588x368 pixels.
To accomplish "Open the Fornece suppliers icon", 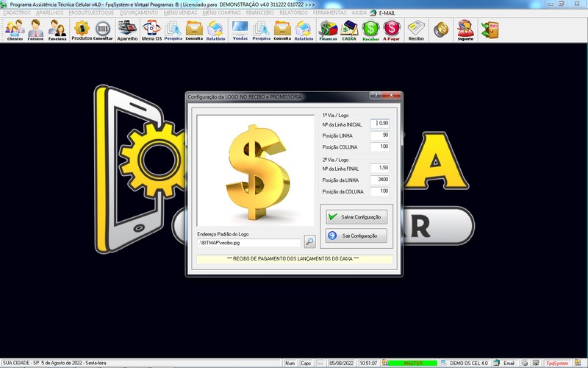I will coord(35,30).
